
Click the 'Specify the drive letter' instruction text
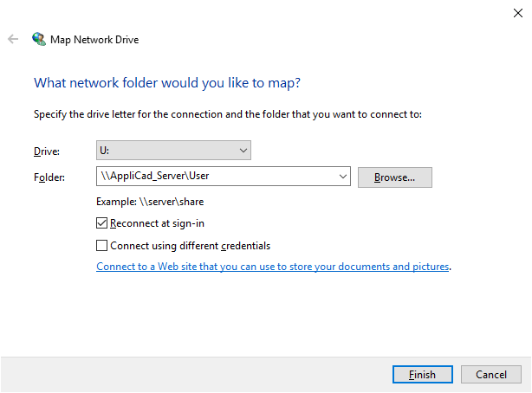228,114
